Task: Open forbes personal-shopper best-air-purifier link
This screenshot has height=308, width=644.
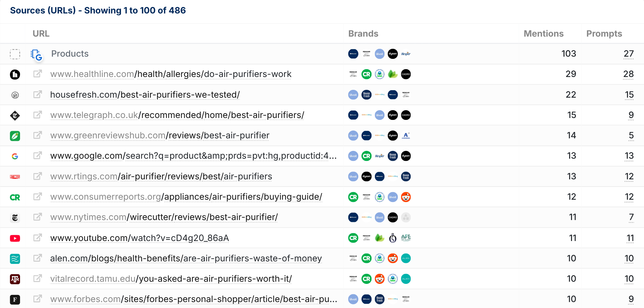Action: (x=194, y=299)
